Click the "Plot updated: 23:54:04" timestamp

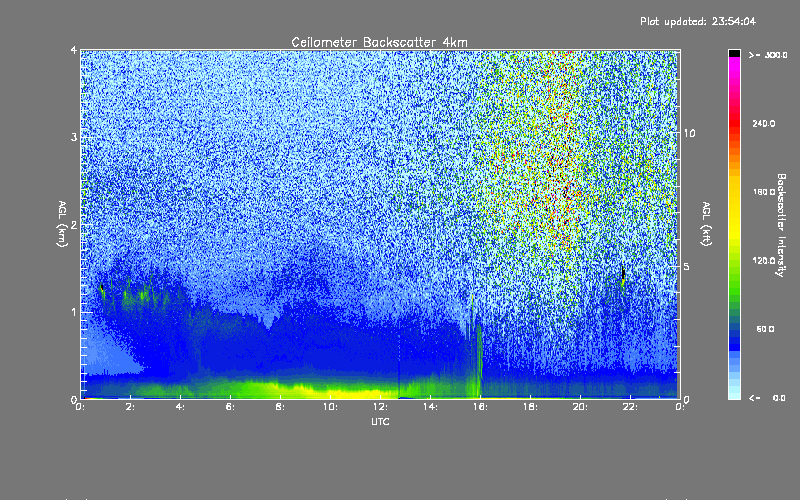[698, 21]
